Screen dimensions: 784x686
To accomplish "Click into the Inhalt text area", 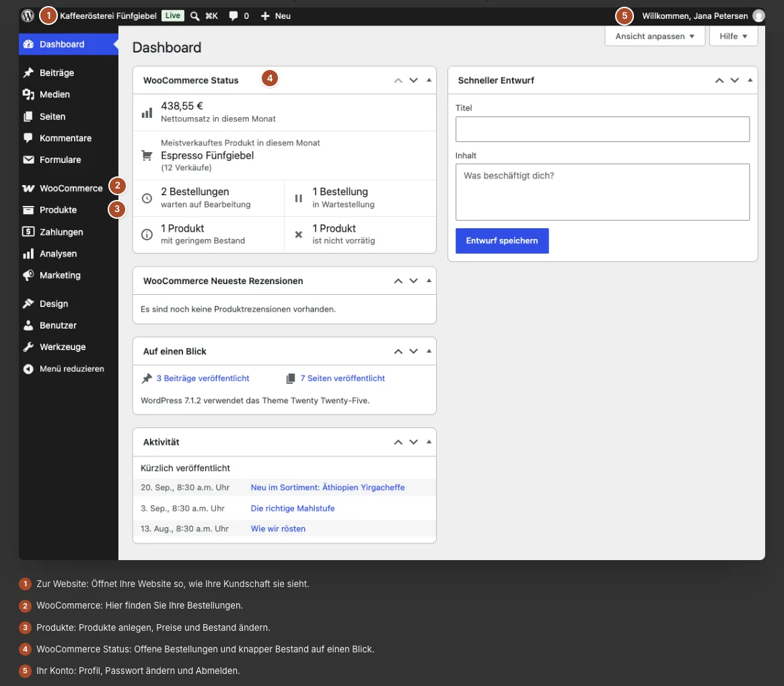I will [602, 192].
